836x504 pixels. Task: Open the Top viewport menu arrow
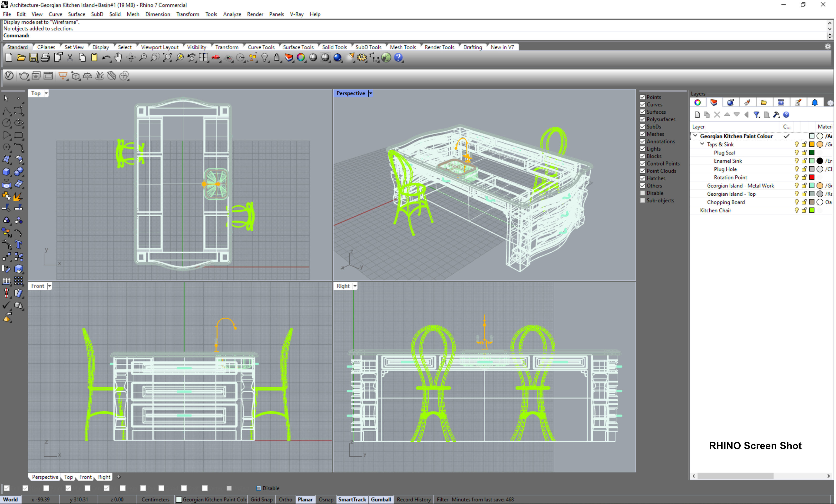click(x=46, y=93)
